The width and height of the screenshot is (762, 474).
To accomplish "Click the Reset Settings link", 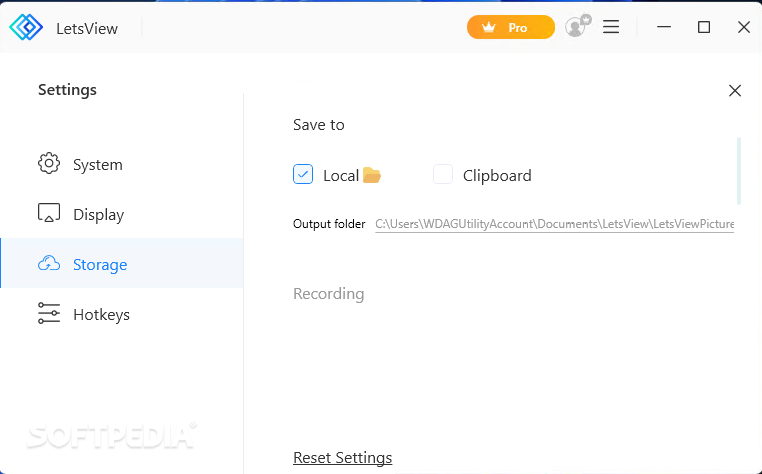I will click(x=343, y=457).
